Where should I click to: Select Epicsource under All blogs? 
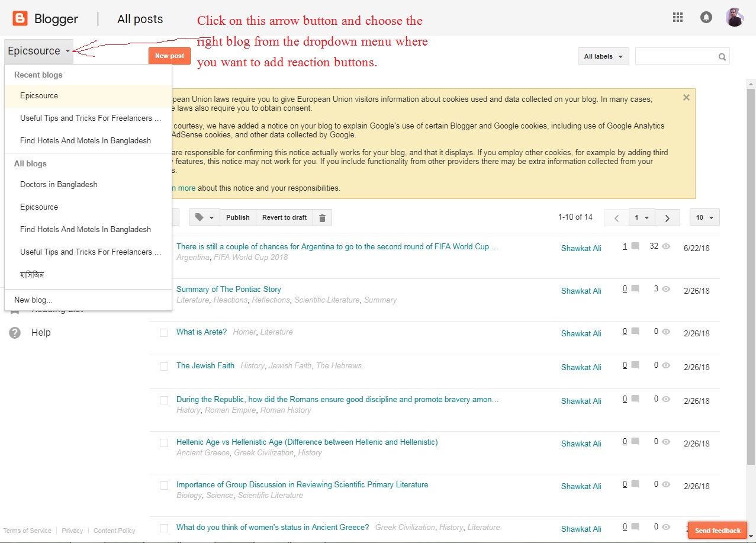click(x=88, y=207)
